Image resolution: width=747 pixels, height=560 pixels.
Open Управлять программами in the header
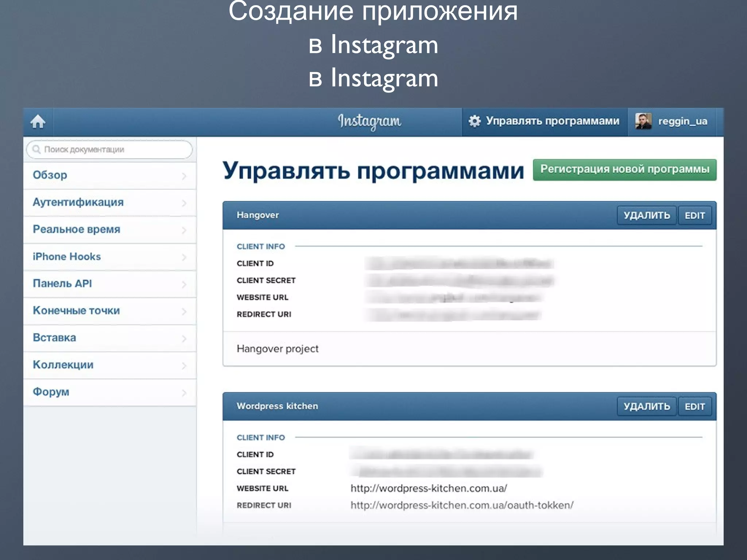click(545, 121)
